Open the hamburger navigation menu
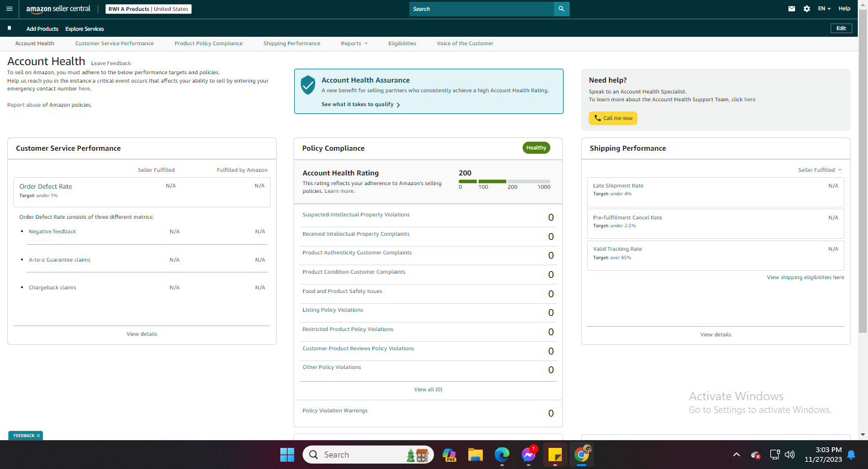The width and height of the screenshot is (868, 469). (9, 9)
